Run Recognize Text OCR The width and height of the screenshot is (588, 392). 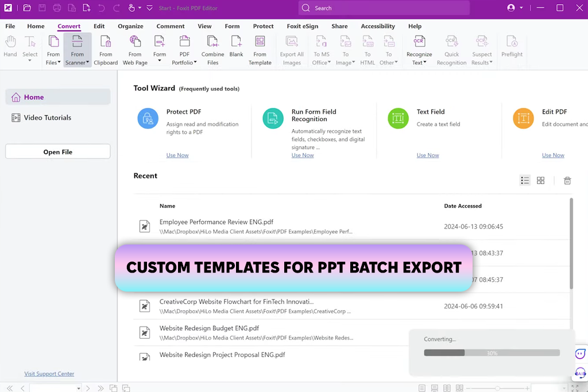click(x=419, y=50)
